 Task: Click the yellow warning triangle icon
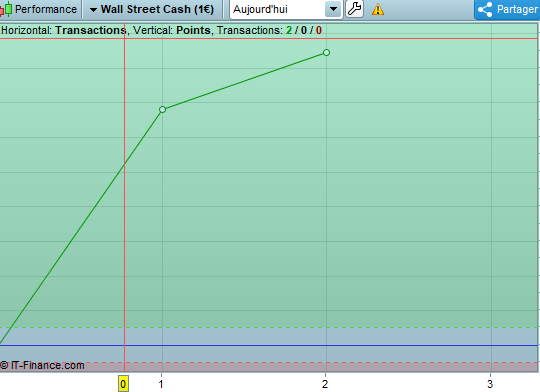coord(378,9)
